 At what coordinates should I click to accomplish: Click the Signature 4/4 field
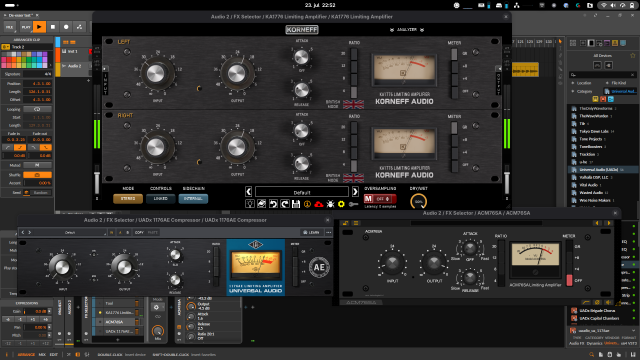pyautogui.click(x=37, y=74)
